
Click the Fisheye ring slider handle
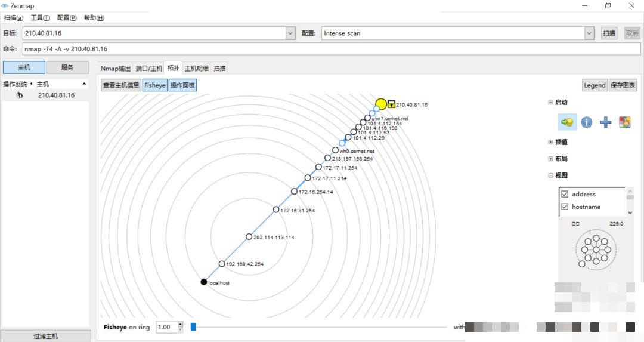193,327
